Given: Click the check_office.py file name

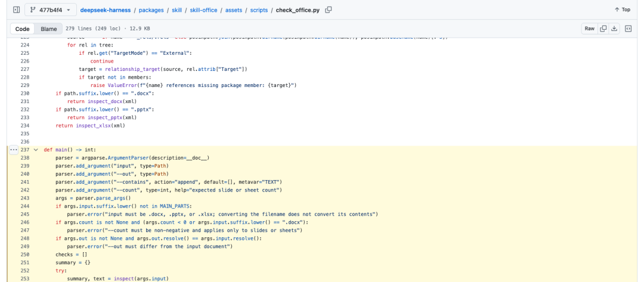Looking at the screenshot, I should (298, 10).
